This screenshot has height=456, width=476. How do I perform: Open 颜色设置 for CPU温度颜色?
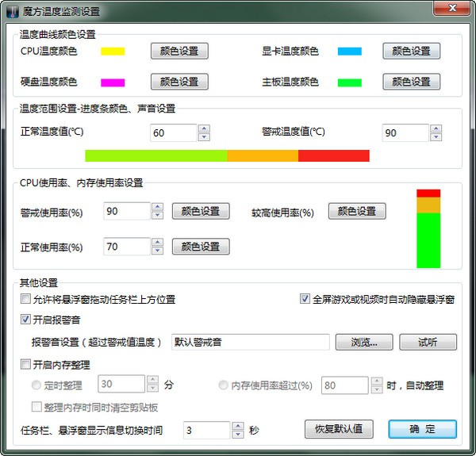tap(179, 51)
